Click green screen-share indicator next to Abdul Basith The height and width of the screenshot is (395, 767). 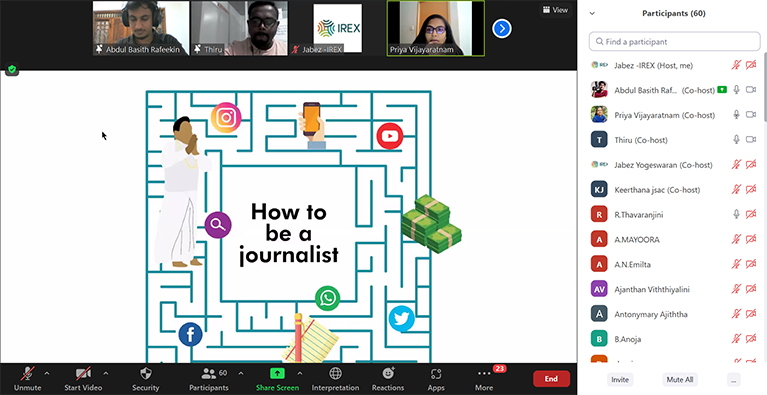click(722, 90)
